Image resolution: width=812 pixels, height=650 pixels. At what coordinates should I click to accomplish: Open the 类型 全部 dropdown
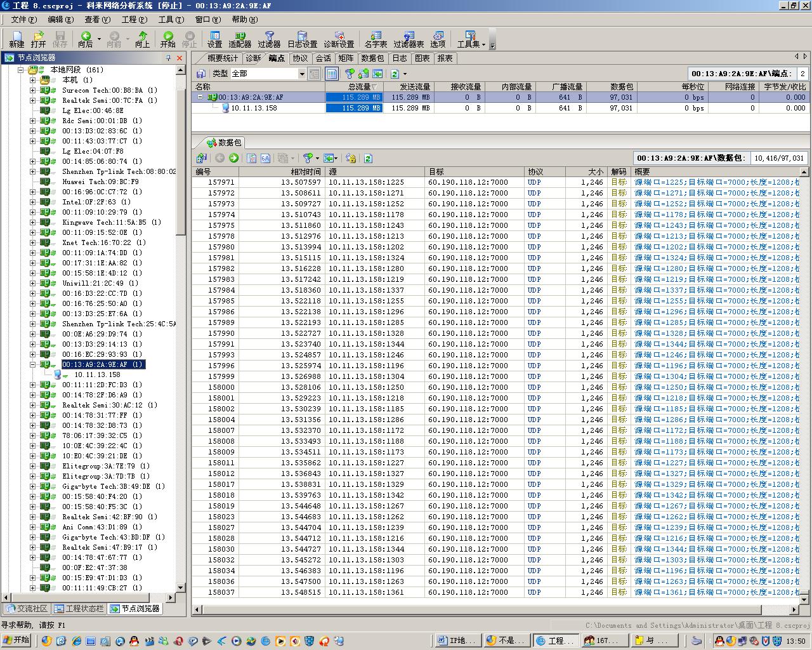(x=302, y=74)
